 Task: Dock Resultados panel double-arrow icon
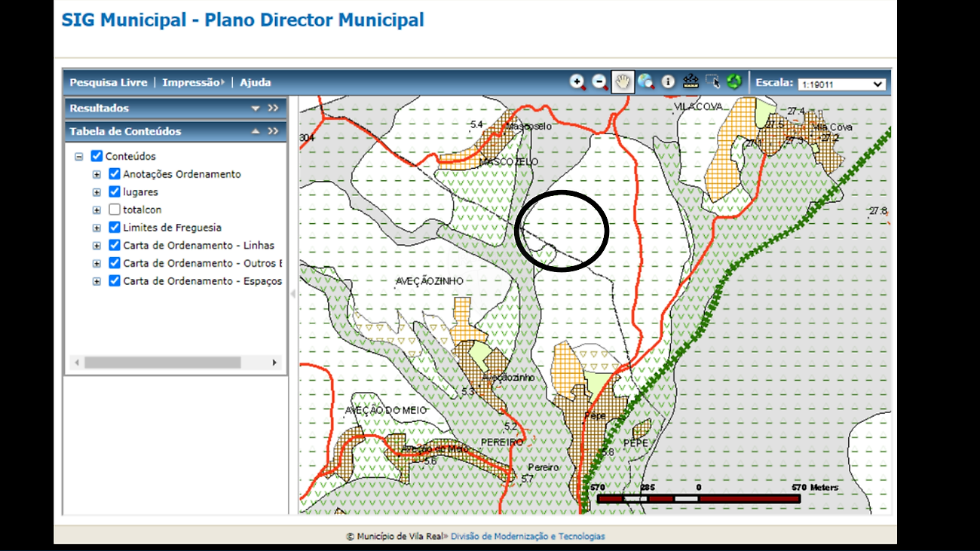(x=273, y=109)
